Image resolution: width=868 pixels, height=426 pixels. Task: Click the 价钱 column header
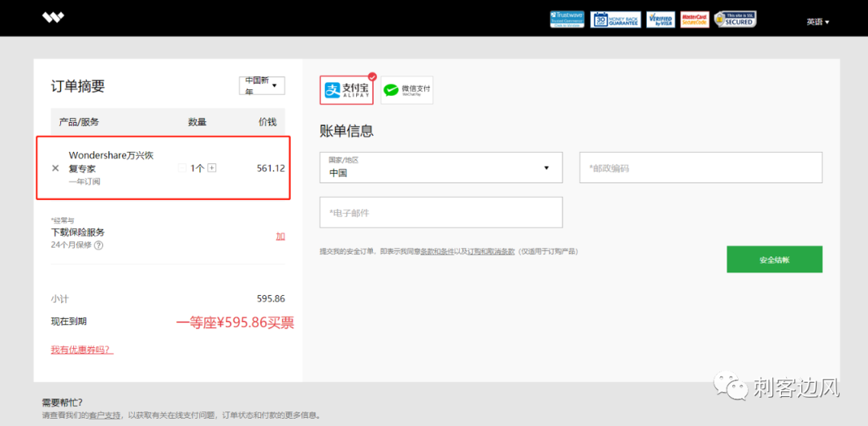pos(268,122)
